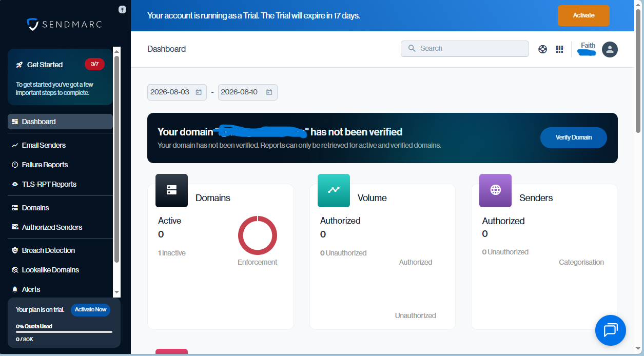Click the 3/7 progress badge
Screen dimensions: 644x356
click(x=94, y=64)
